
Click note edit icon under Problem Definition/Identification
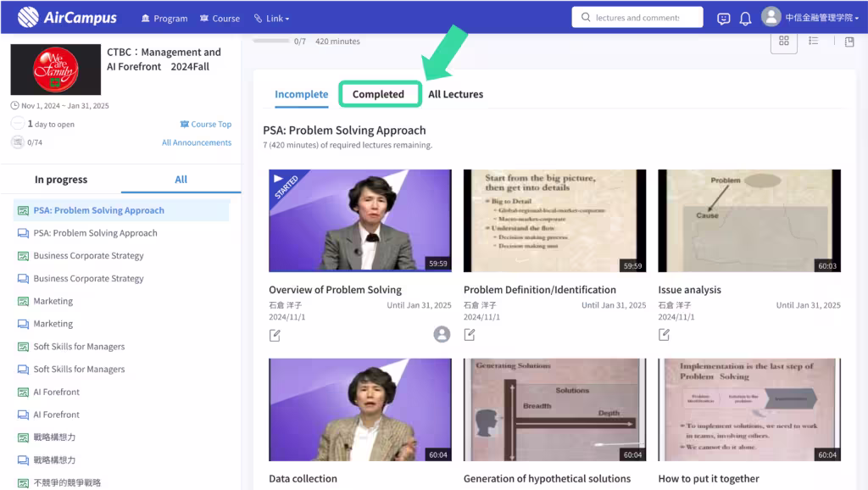pyautogui.click(x=470, y=334)
